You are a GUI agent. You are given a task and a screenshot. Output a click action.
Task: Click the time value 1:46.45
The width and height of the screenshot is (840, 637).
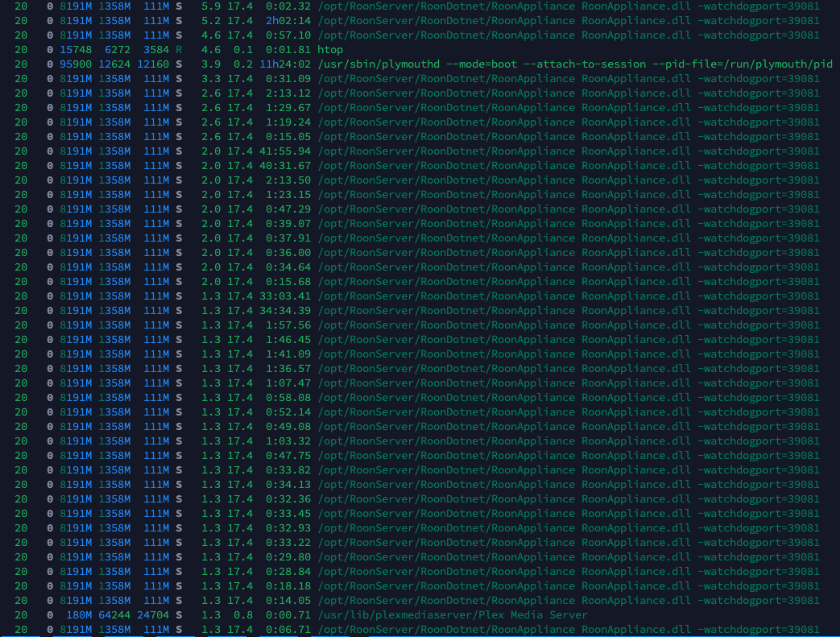pyautogui.click(x=288, y=339)
